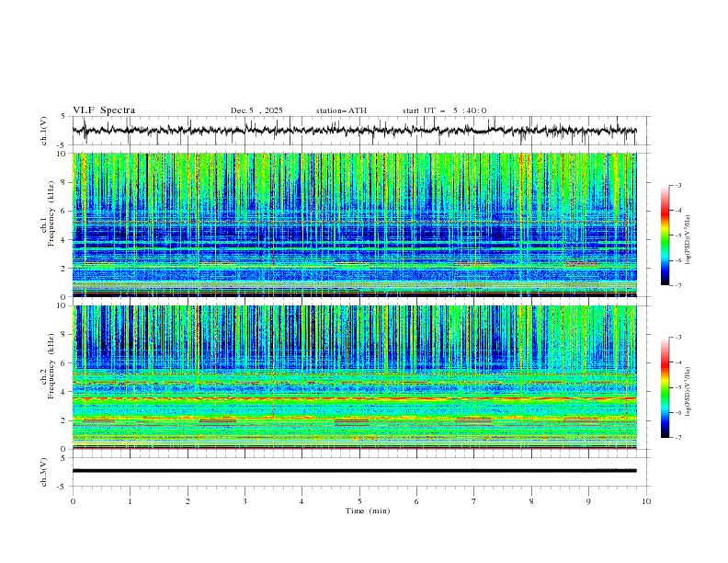Image resolution: width=728 pixels, height=563 pixels.
Task: Click the time axis tick label "2"
Action: tap(188, 501)
